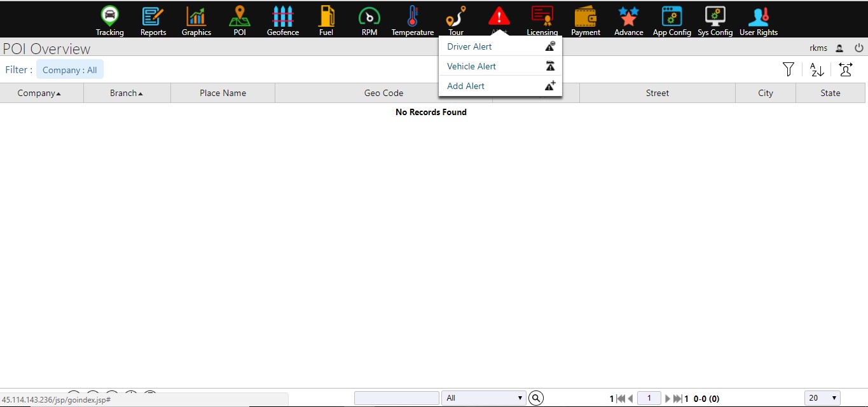The height and width of the screenshot is (407, 868).
Task: Choose Vehicle Alert menu entry
Action: tap(471, 66)
